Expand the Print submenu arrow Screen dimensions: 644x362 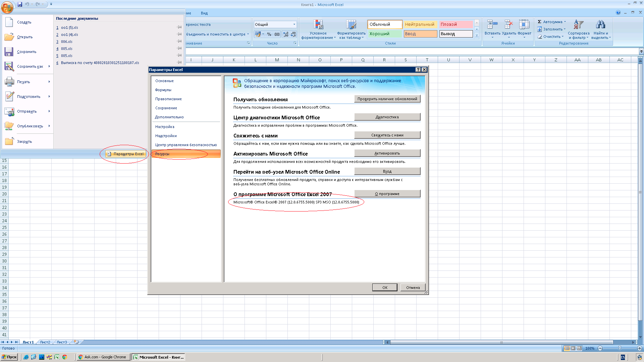[49, 81]
